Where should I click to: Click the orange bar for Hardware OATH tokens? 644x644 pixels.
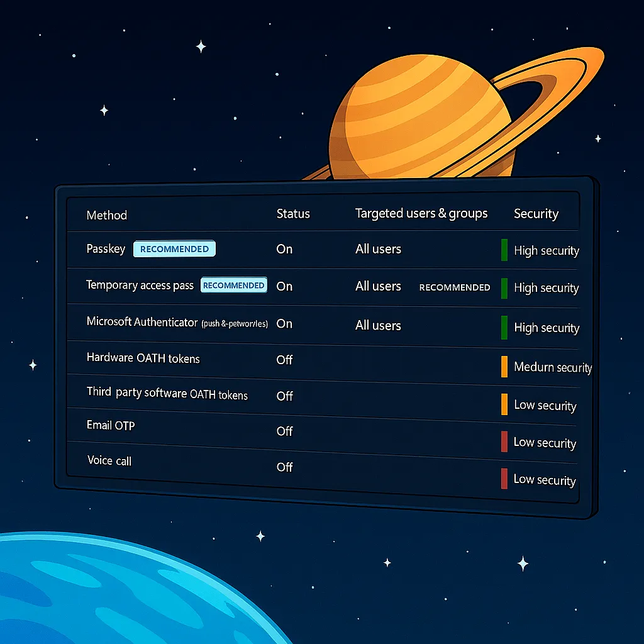pyautogui.click(x=504, y=367)
